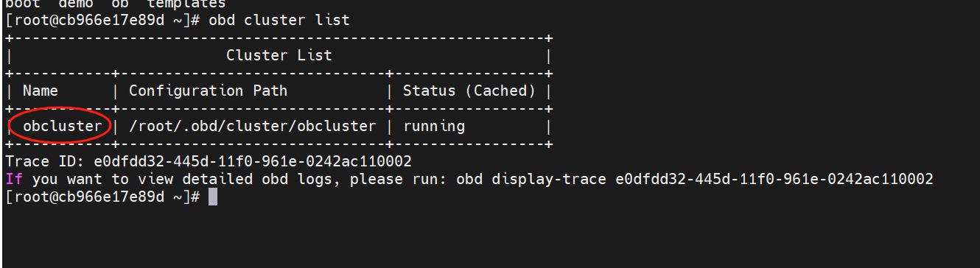Click the configuration path /root/.obd/cluster/obcluster

pos(253,126)
